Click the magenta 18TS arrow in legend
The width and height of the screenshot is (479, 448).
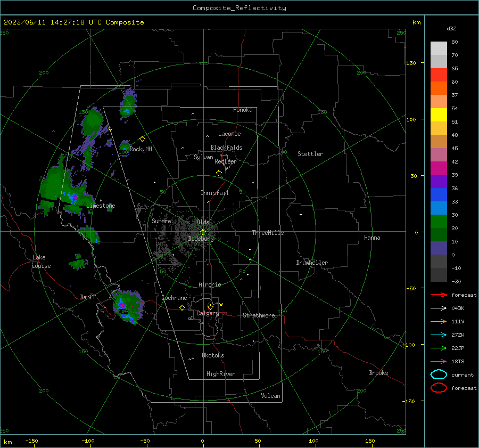pos(439,362)
